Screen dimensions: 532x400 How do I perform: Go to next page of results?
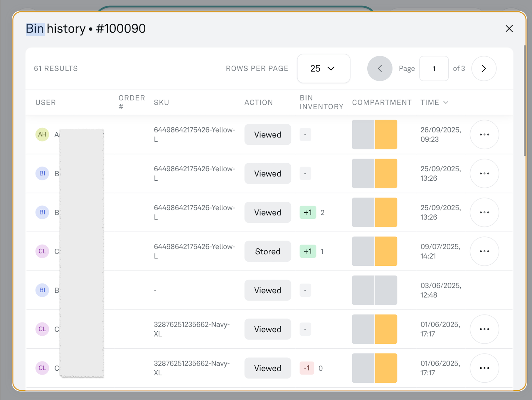pyautogui.click(x=484, y=68)
